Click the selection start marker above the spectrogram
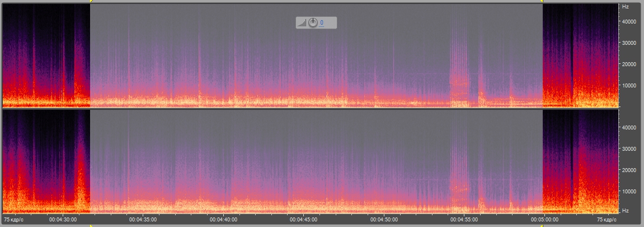 coord(90,1)
